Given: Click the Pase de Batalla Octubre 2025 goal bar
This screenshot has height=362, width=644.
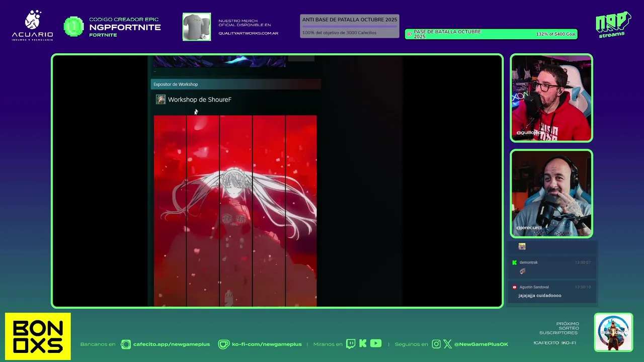Looking at the screenshot, I should click(491, 34).
